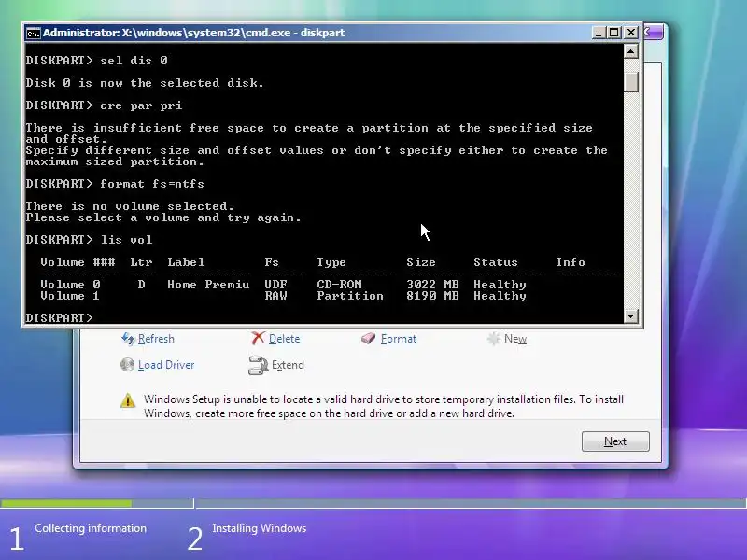Click the '3022 MB' size value
Image resolution: width=747 pixels, height=560 pixels.
tap(432, 285)
